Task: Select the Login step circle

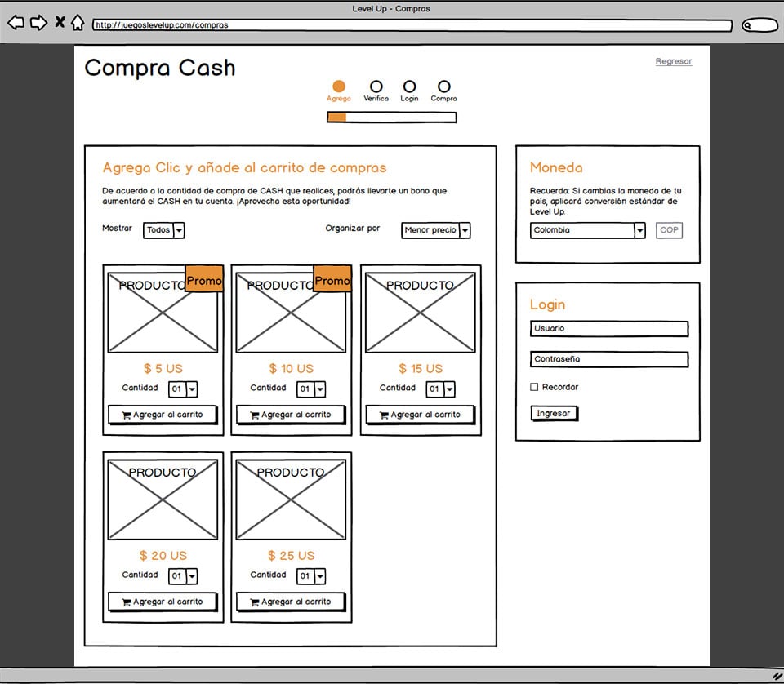Action: pyautogui.click(x=409, y=87)
